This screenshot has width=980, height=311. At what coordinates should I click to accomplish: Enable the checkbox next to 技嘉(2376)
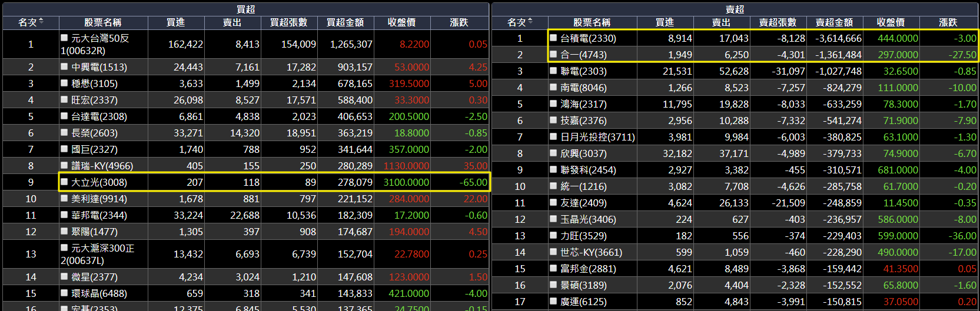point(553,120)
